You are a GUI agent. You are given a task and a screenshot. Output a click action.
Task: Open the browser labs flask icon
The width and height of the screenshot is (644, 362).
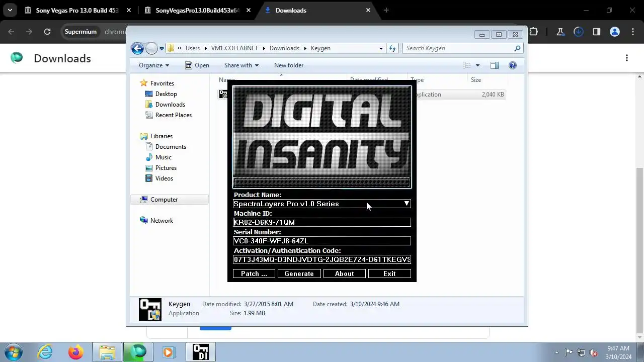point(560,32)
